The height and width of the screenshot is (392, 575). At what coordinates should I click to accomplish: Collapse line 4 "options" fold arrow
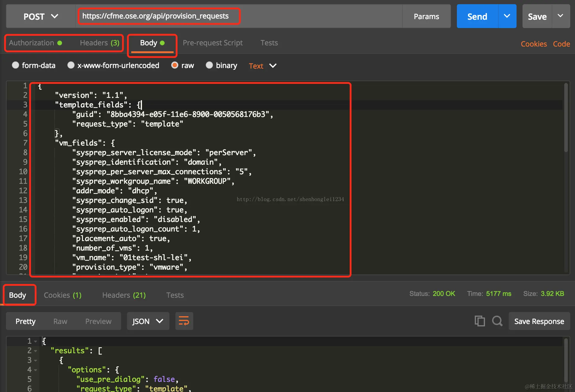[x=35, y=370]
